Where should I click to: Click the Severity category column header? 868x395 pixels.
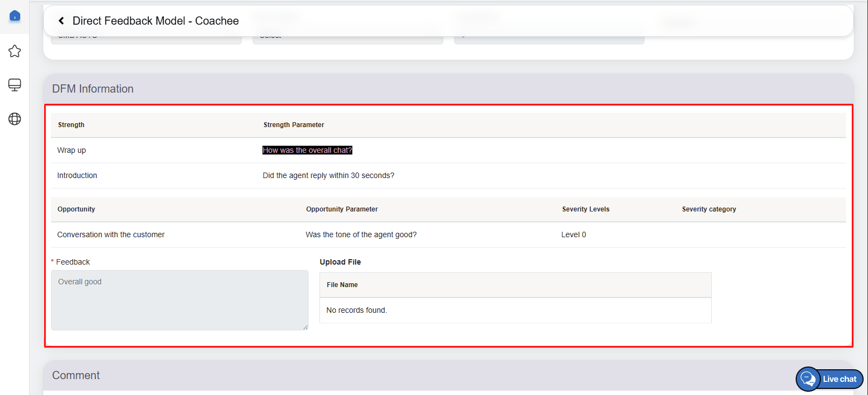click(709, 209)
